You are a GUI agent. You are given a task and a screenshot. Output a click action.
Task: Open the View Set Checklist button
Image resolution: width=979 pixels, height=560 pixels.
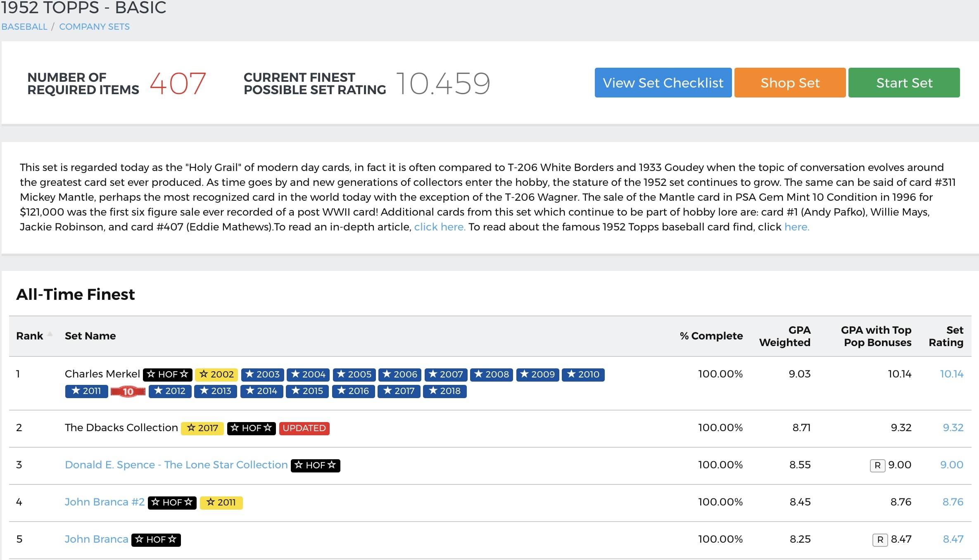coord(663,83)
